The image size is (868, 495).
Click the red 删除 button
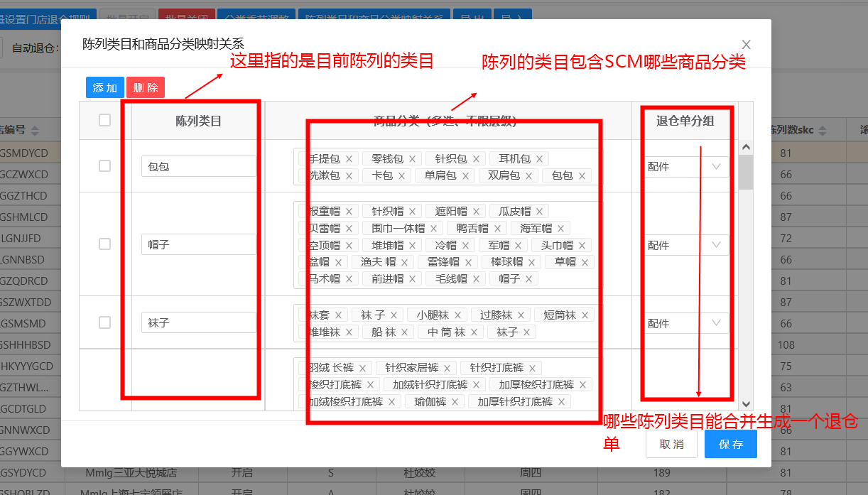146,87
